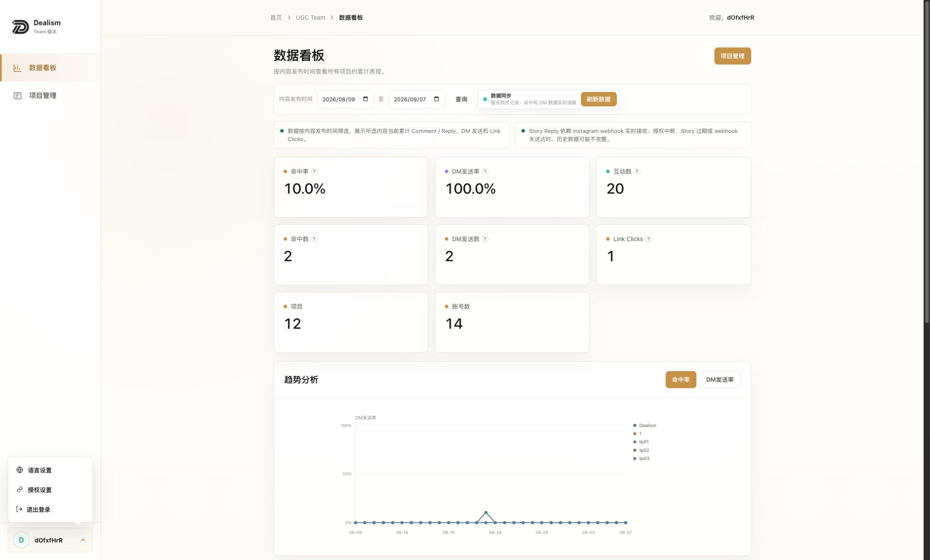Toggle the Dealism series in chart legend

tap(645, 425)
